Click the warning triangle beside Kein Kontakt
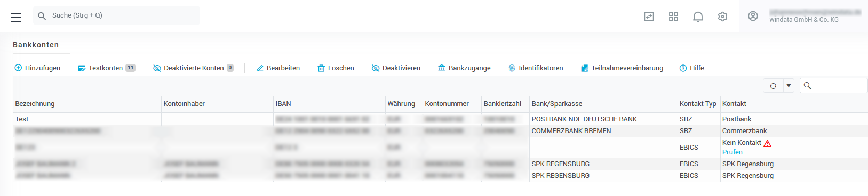 tap(768, 143)
